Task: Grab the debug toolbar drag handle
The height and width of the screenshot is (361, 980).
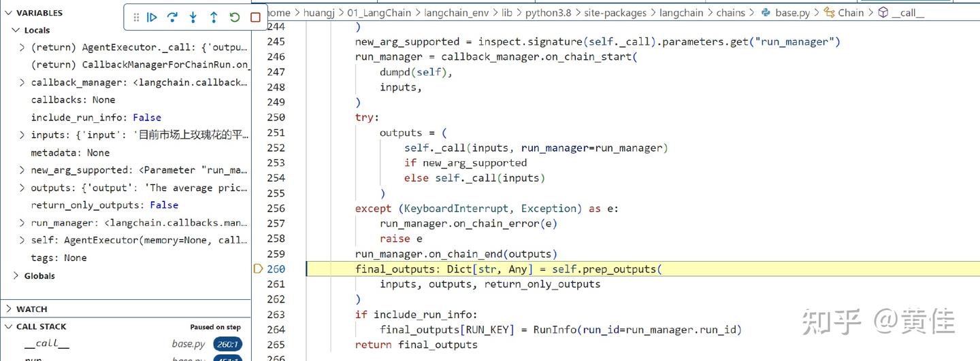Action: point(136,18)
